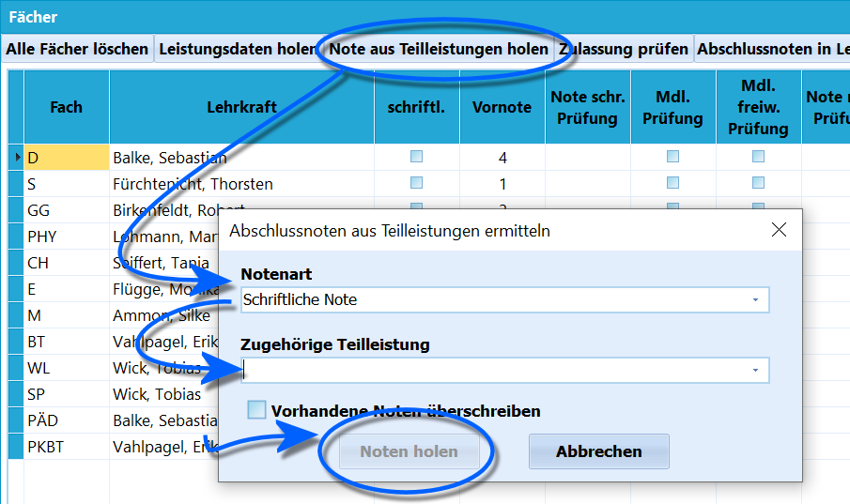
Task: Click the 'Mdl. Prüfung' column header
Action: pyautogui.click(x=672, y=107)
